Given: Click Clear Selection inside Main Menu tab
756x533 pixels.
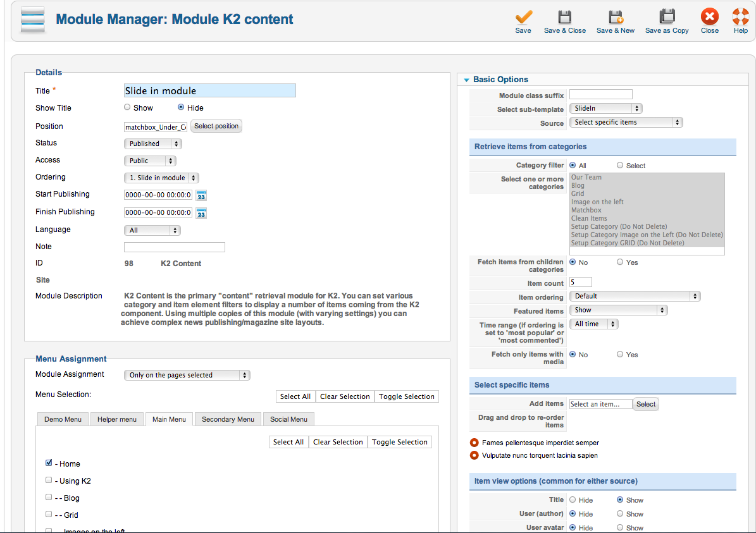Looking at the screenshot, I should [x=338, y=442].
